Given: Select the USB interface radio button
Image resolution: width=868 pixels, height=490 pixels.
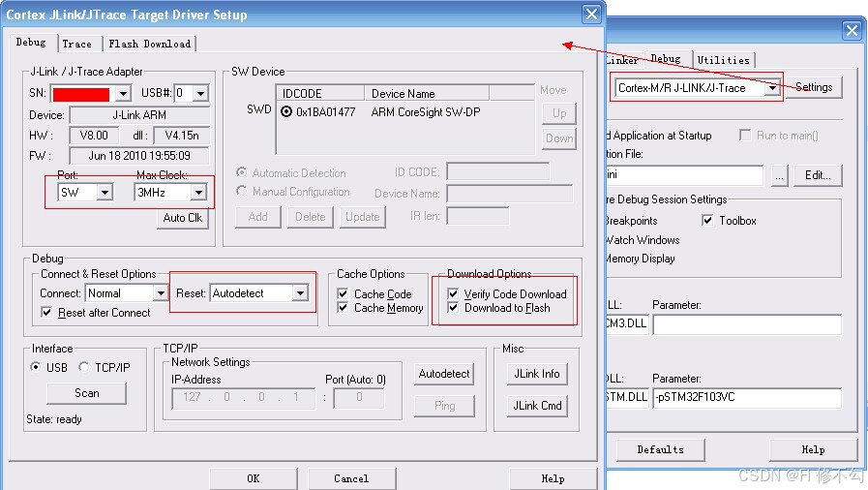Looking at the screenshot, I should pyautogui.click(x=36, y=366).
